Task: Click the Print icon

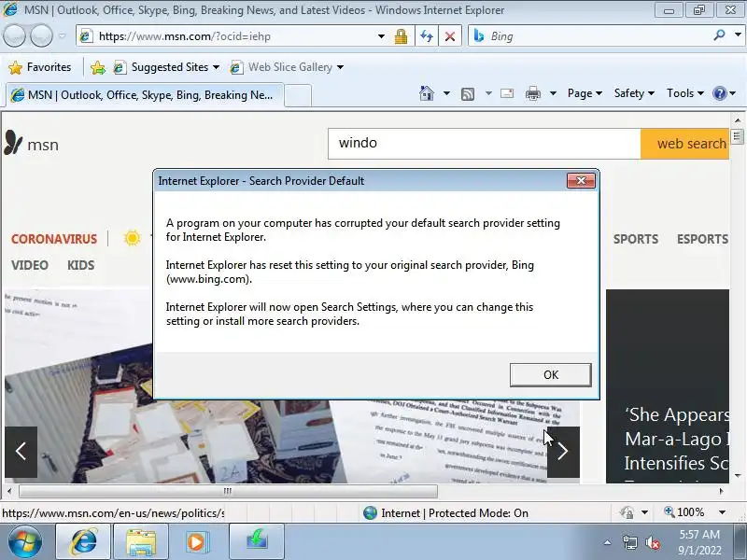Action: coord(532,93)
